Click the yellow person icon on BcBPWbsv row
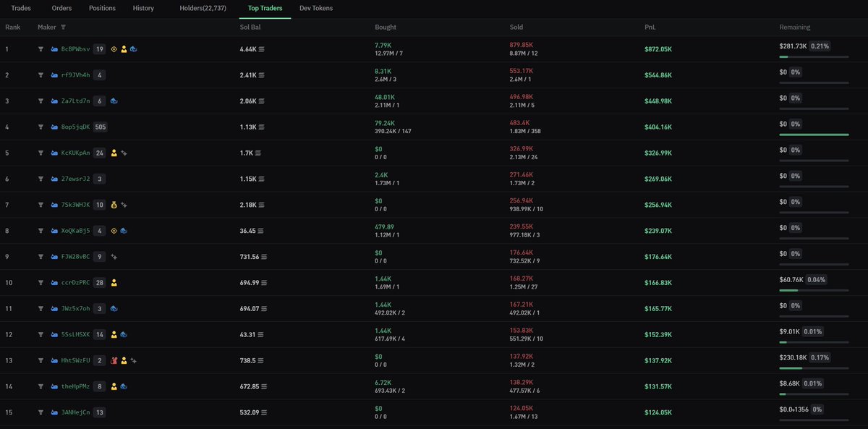The height and width of the screenshot is (429, 868). 124,49
